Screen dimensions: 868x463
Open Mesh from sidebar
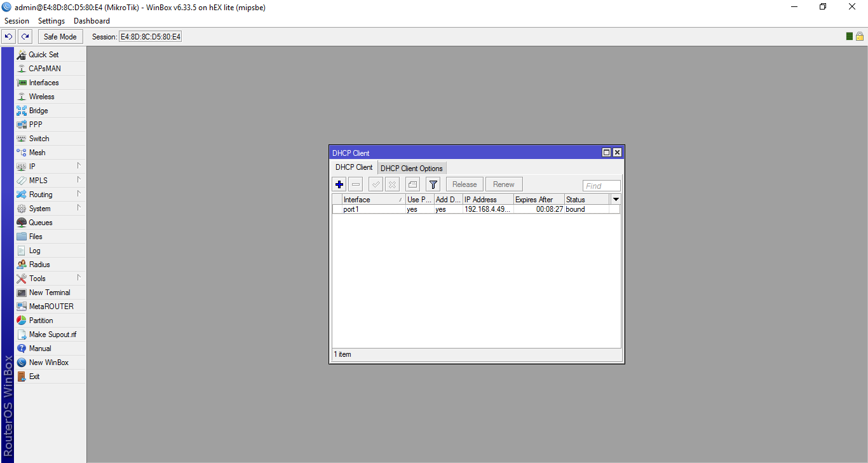point(50,153)
